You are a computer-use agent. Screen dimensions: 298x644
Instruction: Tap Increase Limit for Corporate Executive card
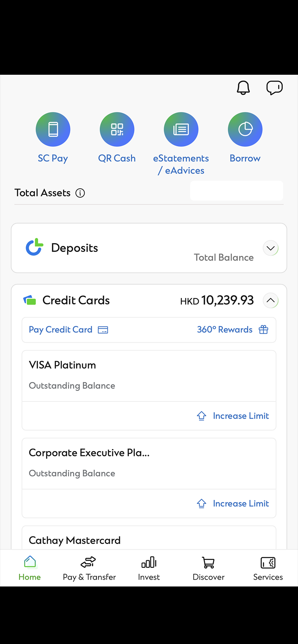[241, 503]
